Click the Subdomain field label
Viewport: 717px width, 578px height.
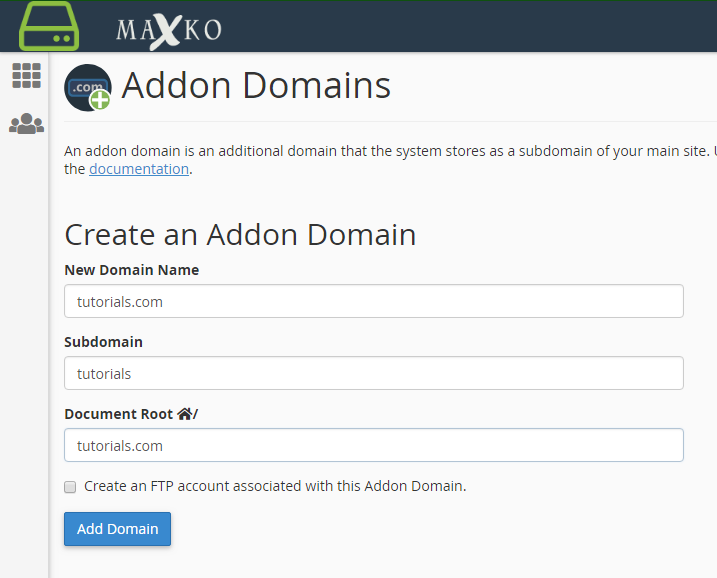103,342
